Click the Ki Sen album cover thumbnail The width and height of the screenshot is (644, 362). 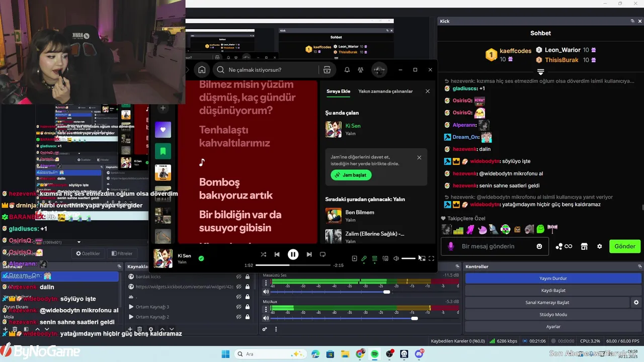[x=163, y=258]
